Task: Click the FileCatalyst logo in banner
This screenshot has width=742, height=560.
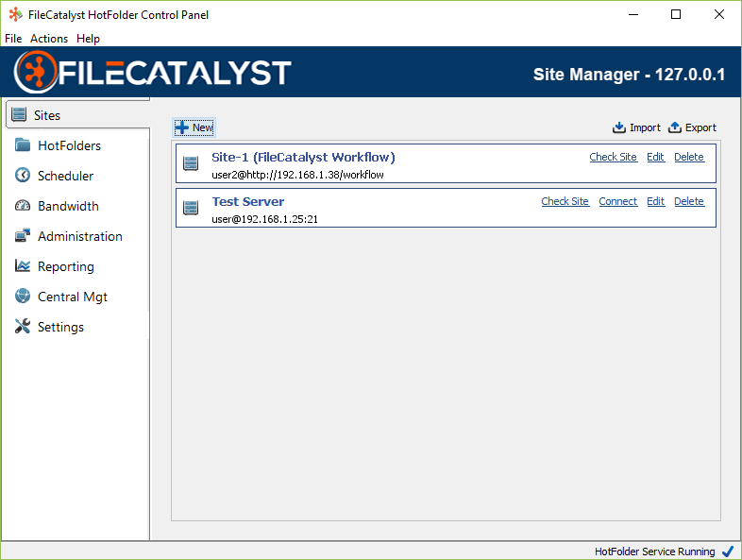Action: (x=153, y=73)
